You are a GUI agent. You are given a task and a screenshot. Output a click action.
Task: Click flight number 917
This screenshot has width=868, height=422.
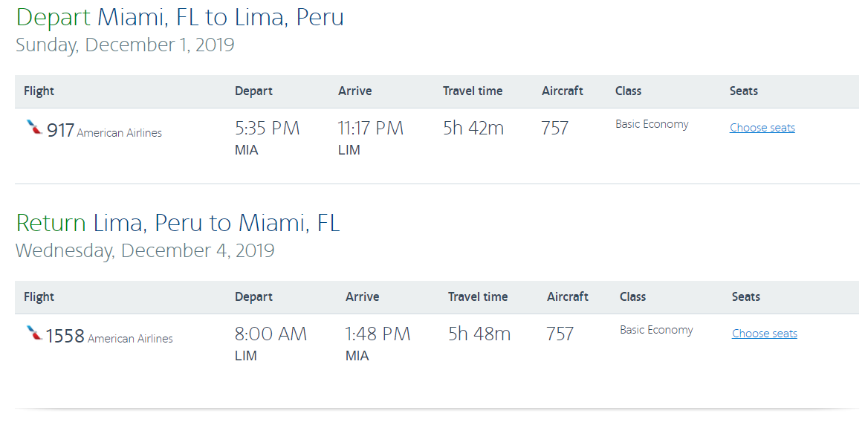pyautogui.click(x=60, y=131)
